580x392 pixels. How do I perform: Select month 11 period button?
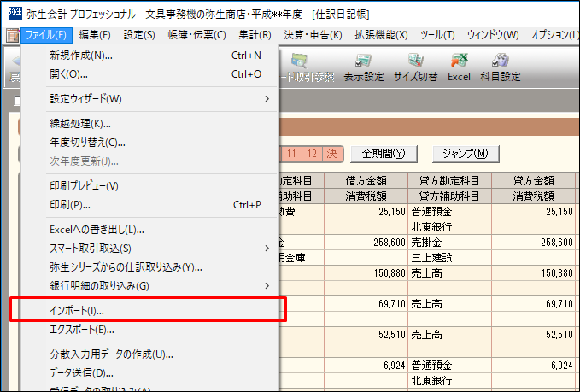pyautogui.click(x=291, y=154)
